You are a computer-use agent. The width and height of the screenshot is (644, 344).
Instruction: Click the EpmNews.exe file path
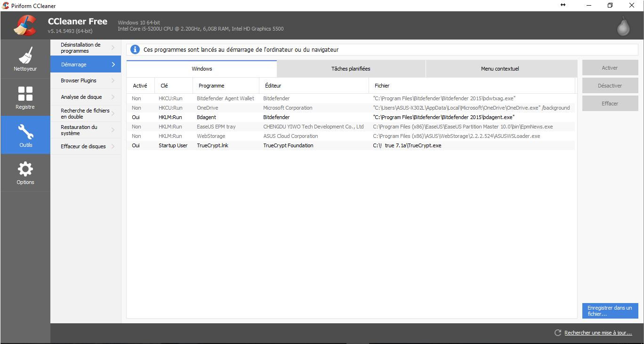point(463,127)
